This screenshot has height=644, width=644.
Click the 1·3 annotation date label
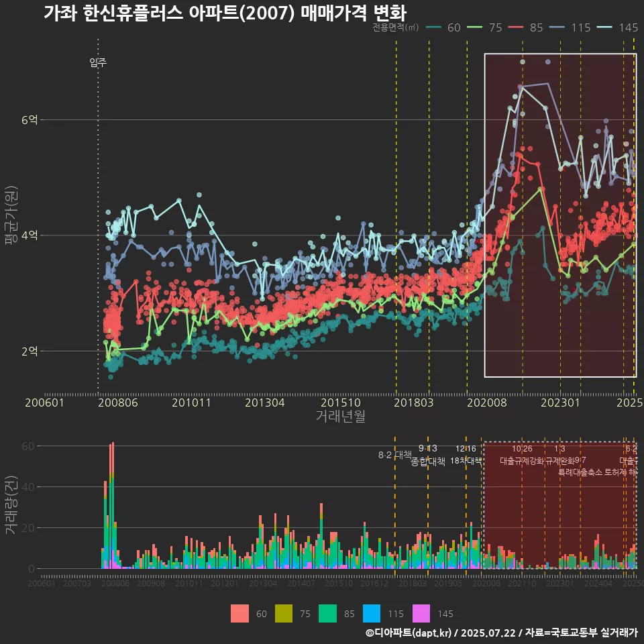559,449
